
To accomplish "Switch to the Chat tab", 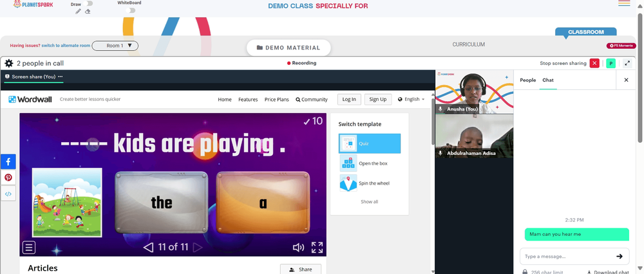I will 548,80.
